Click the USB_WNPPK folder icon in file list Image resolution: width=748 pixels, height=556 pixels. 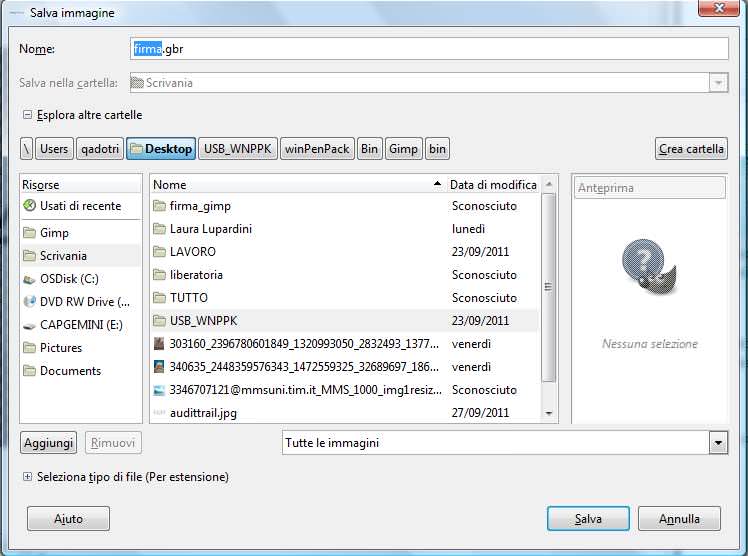pyautogui.click(x=159, y=320)
